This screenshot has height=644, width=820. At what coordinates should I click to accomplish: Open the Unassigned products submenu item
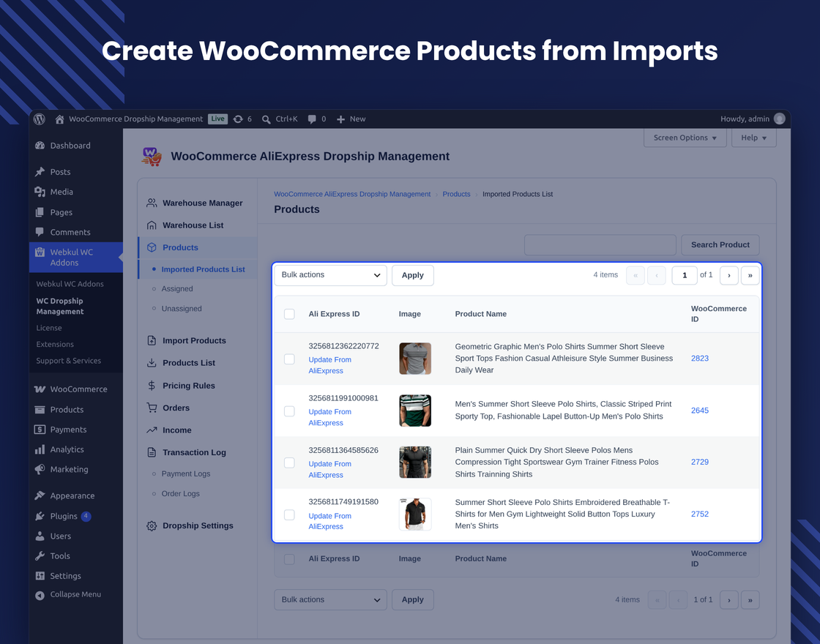tap(182, 308)
